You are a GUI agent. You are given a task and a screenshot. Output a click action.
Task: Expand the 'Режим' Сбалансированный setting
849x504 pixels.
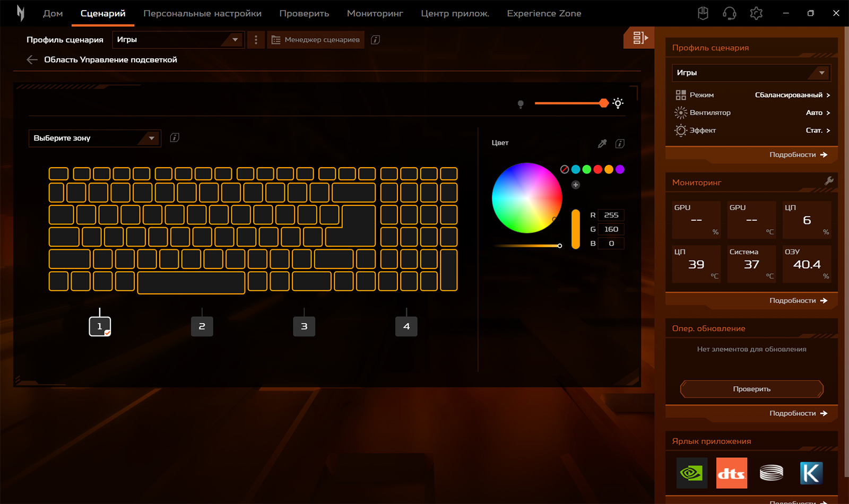792,95
